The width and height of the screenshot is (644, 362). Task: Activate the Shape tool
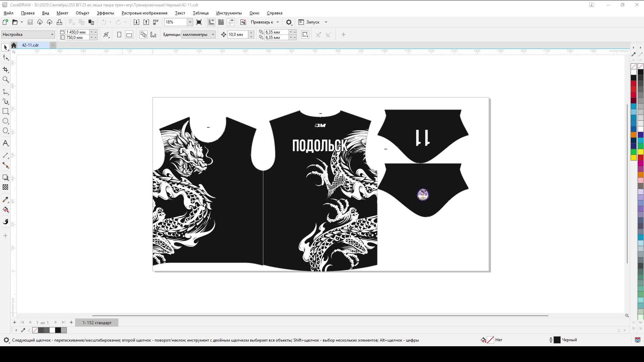coord(5,57)
